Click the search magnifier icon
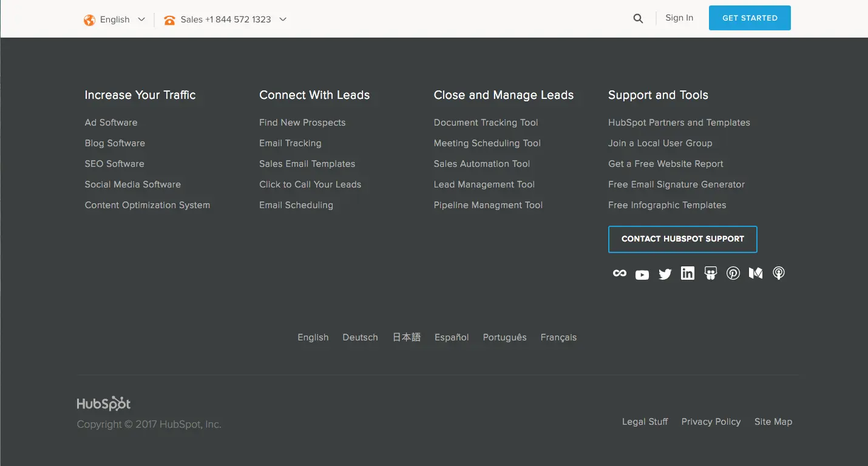Screen dimensions: 868x466 pos(638,19)
